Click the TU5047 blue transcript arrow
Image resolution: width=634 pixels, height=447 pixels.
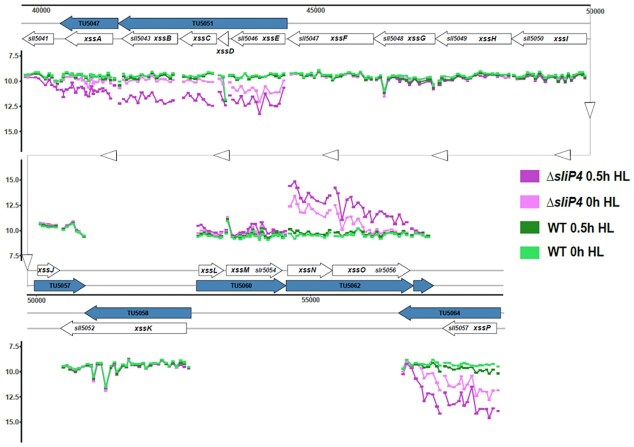point(89,23)
